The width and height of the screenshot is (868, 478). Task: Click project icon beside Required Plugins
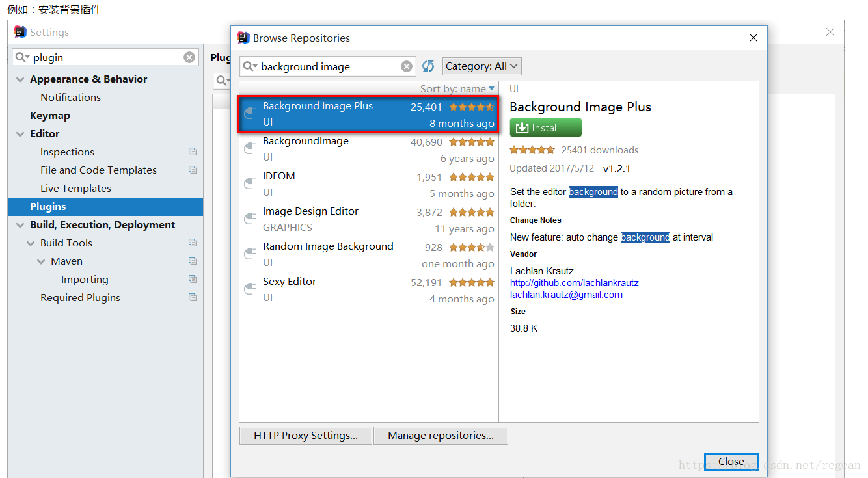click(193, 297)
